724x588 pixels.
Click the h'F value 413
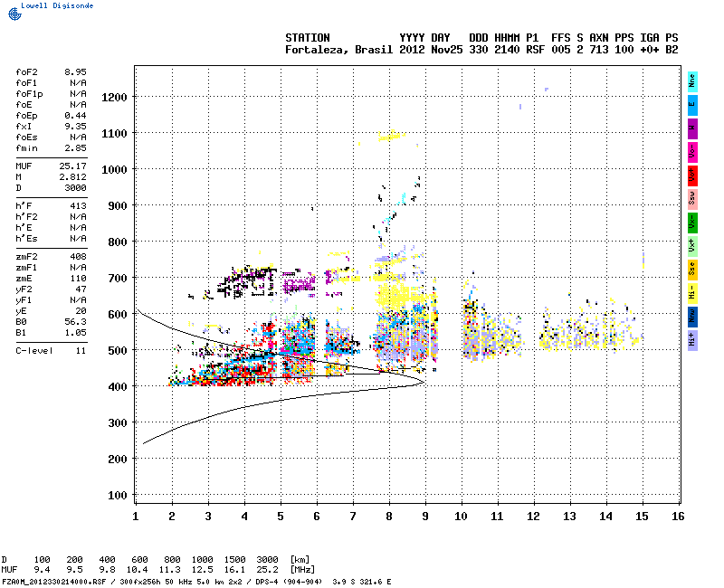pyautogui.click(x=78, y=206)
